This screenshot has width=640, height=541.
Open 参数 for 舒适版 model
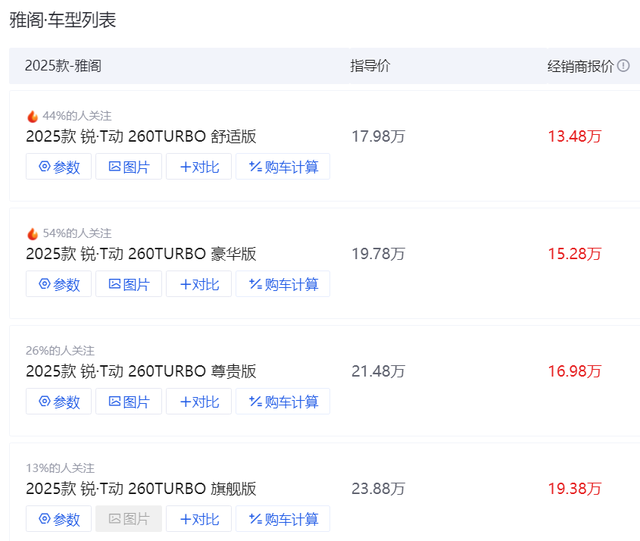pos(59,167)
